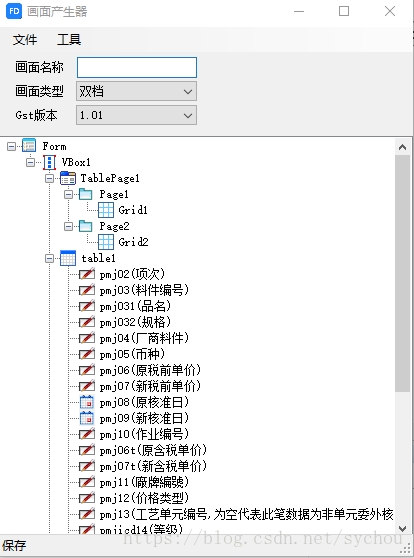This screenshot has width=414, height=558.
Task: Collapse the TablePage1 node
Action: (49, 178)
